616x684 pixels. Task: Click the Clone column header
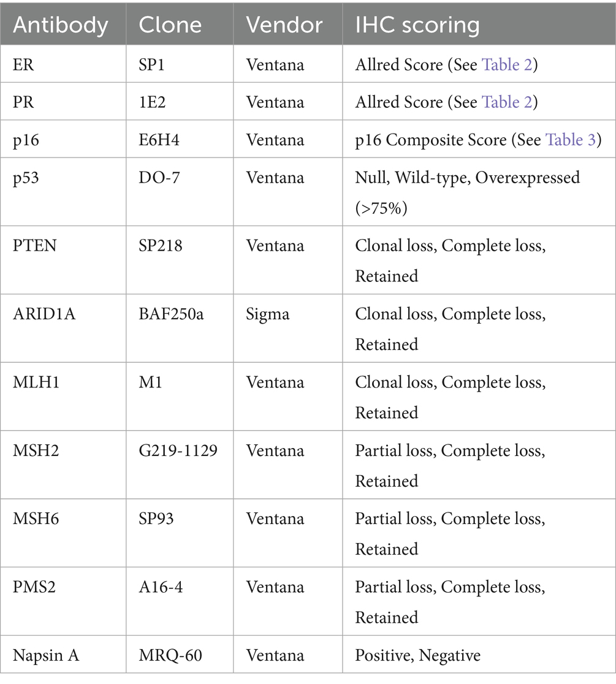click(170, 25)
